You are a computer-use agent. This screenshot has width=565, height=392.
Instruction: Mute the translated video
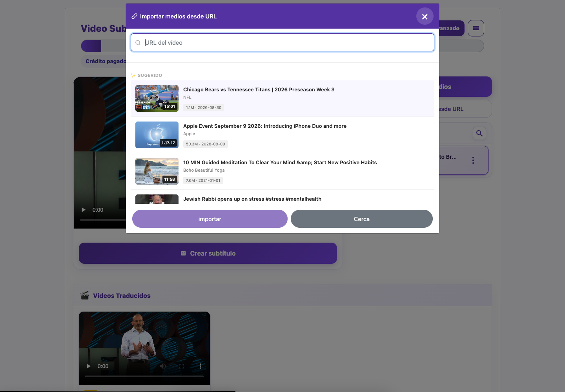point(163,366)
